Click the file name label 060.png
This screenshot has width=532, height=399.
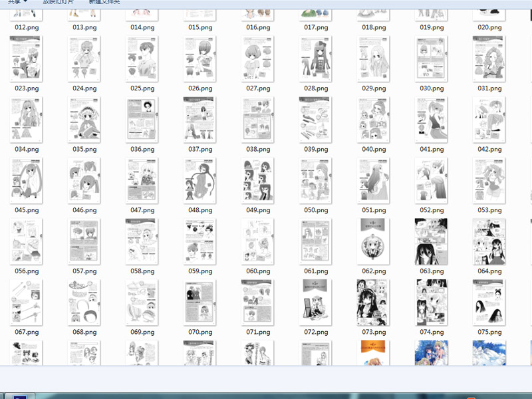coord(258,271)
